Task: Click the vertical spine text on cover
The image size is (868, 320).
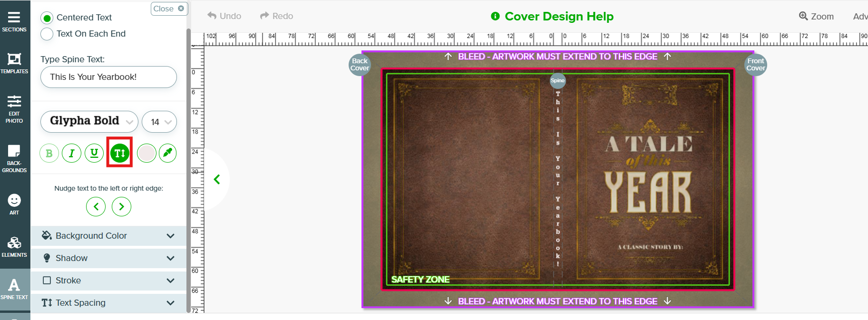Action: pyautogui.click(x=558, y=179)
